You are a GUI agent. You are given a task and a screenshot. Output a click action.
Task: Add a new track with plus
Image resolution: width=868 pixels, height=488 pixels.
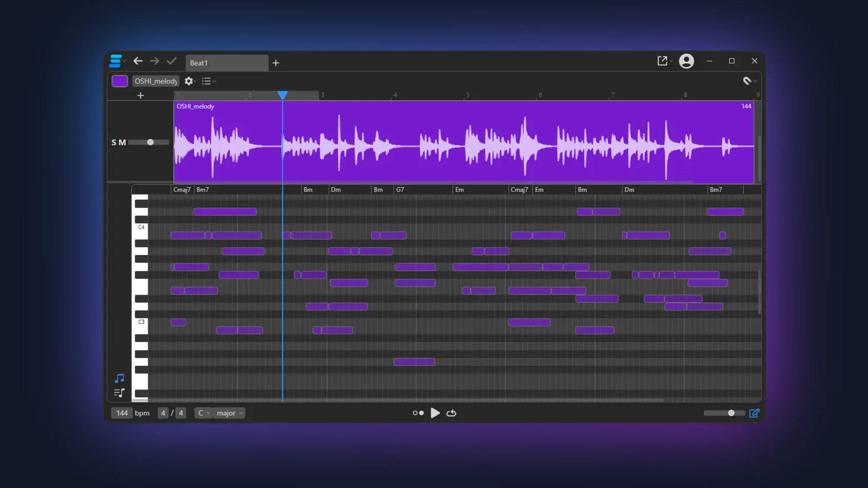(x=140, y=95)
